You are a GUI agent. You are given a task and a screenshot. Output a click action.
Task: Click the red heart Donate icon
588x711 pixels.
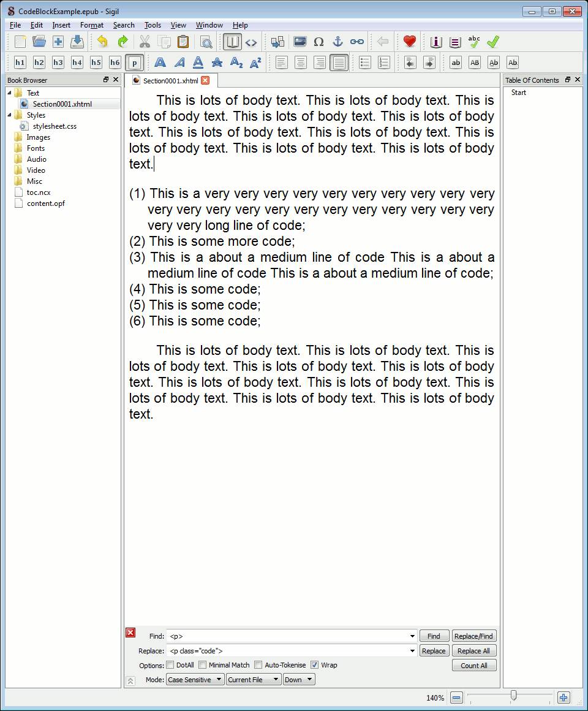tap(410, 42)
